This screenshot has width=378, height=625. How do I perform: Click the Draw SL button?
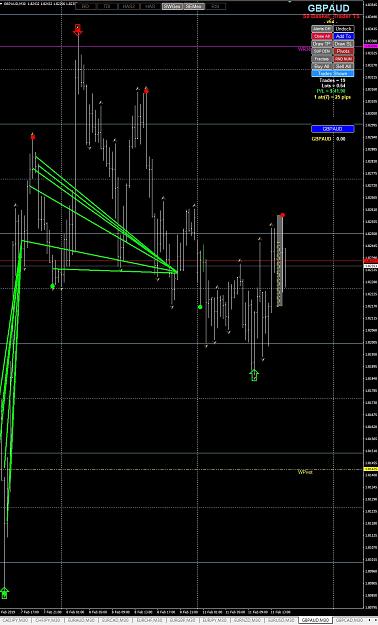344,44
